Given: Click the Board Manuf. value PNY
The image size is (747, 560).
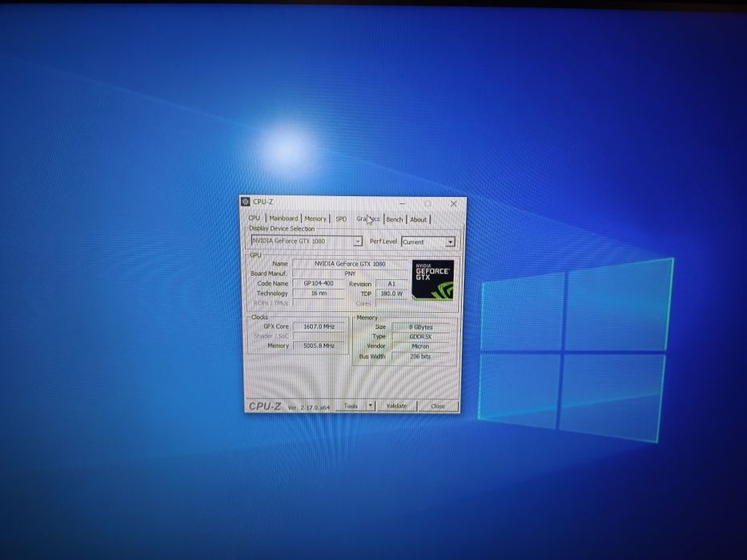Looking at the screenshot, I should pos(350,274).
